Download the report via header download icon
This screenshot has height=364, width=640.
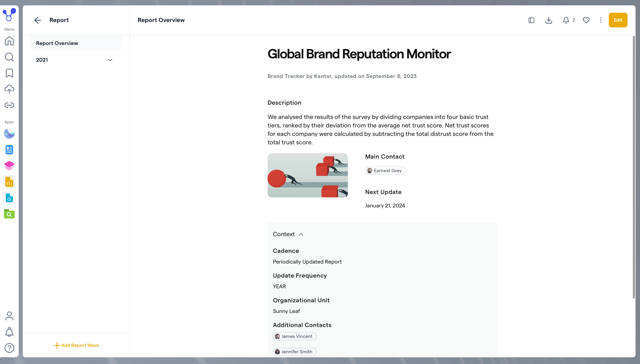click(548, 20)
